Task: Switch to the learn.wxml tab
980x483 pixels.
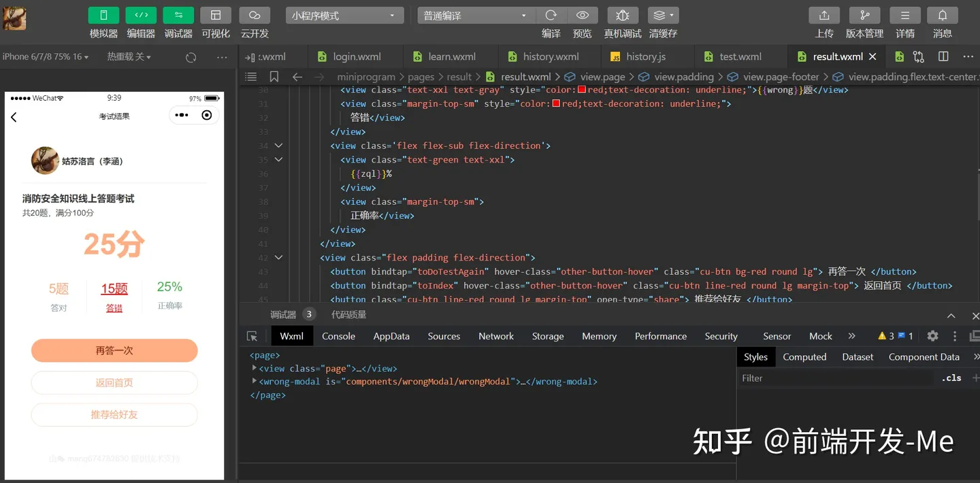Action: click(452, 56)
